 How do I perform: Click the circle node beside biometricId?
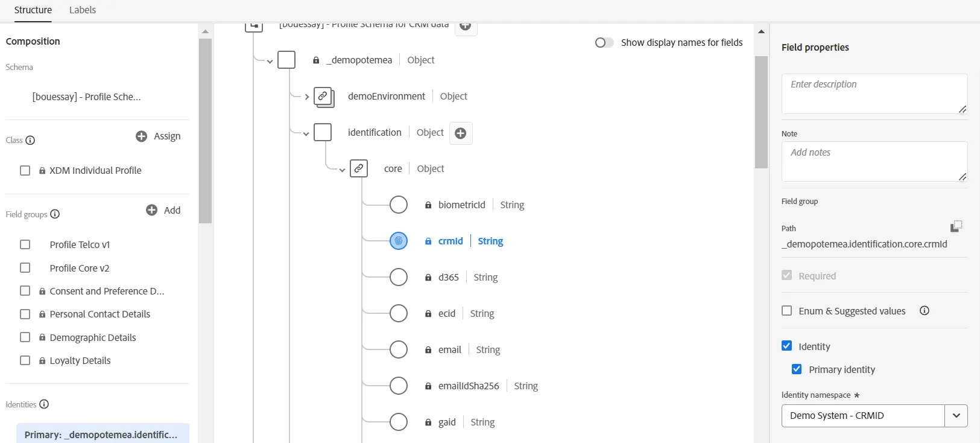[x=399, y=205]
